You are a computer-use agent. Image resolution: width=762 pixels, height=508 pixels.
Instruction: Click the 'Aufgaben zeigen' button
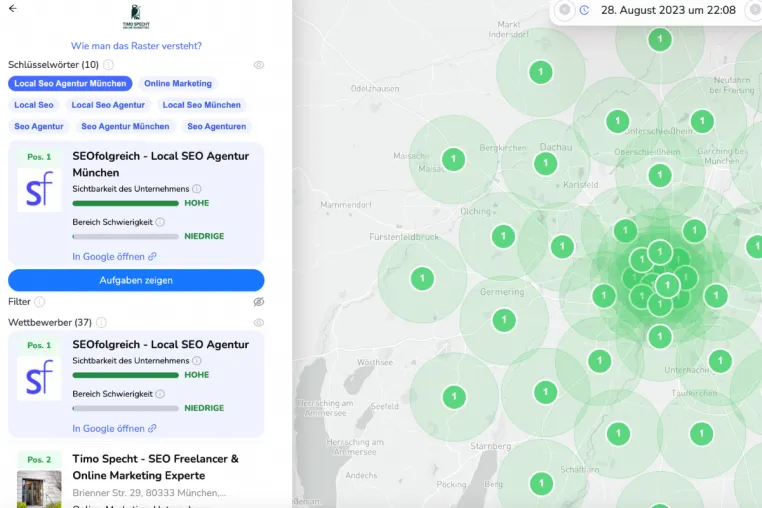tap(136, 280)
